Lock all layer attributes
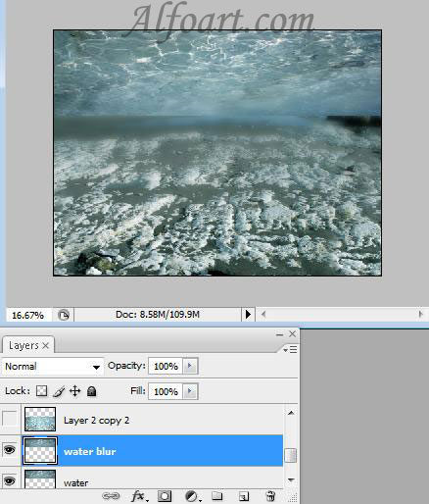Screen dimensions: 429x504 pos(92,391)
